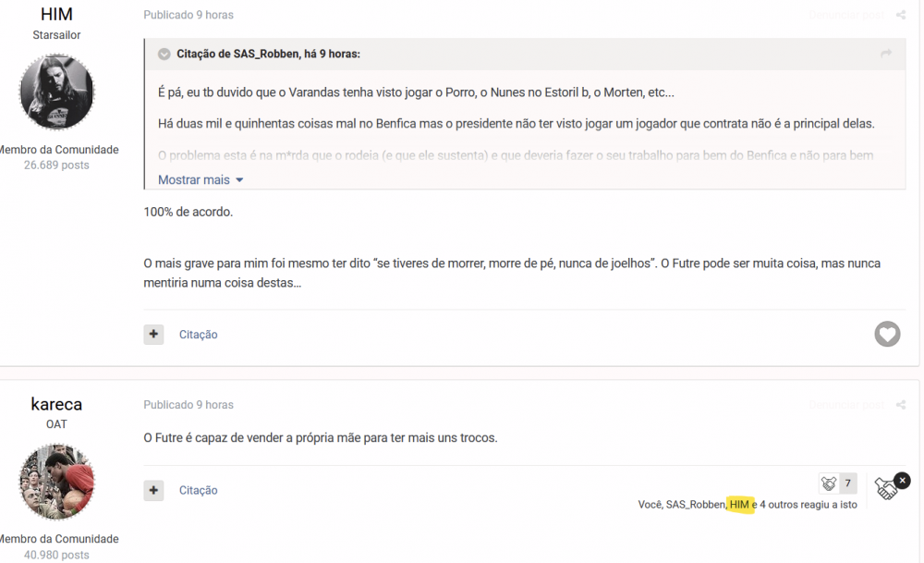Share kareca's post with share icon
The height and width of the screenshot is (563, 924).
pyautogui.click(x=900, y=404)
